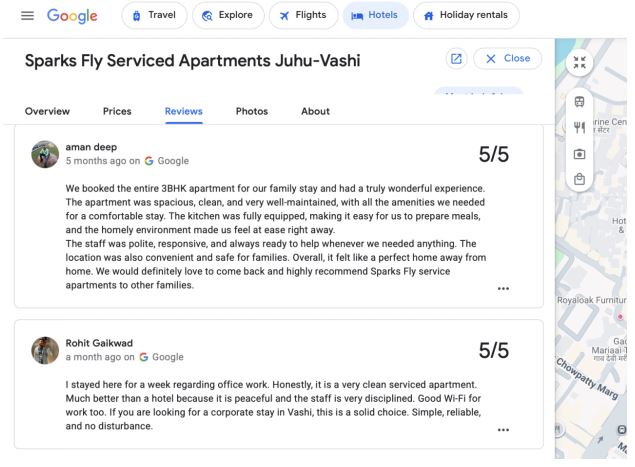This screenshot has width=635, height=467.
Task: Switch to the Overview tab
Action: (x=47, y=110)
